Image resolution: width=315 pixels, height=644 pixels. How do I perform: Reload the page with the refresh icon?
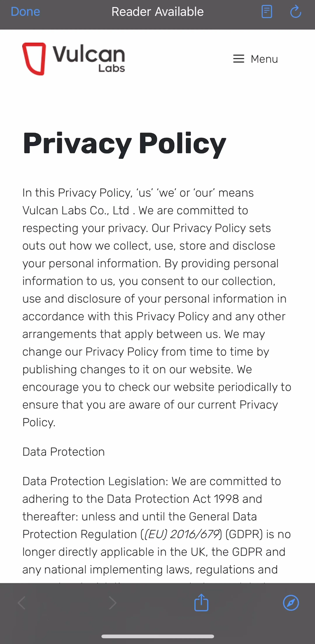[x=295, y=12]
